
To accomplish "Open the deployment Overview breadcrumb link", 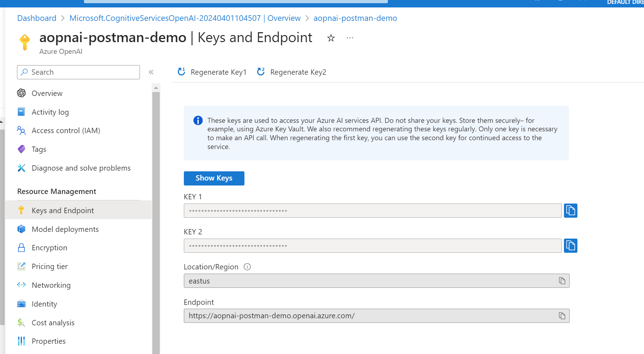I will click(185, 18).
